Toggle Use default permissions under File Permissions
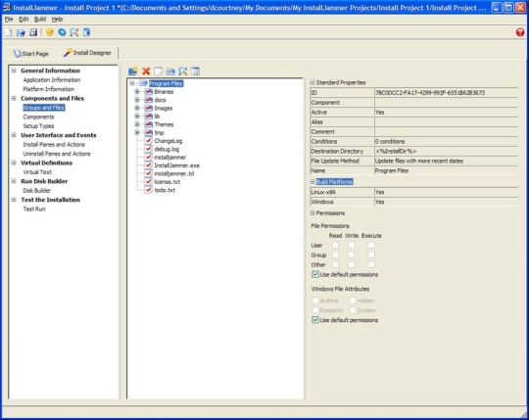529x420 pixels. [x=315, y=274]
